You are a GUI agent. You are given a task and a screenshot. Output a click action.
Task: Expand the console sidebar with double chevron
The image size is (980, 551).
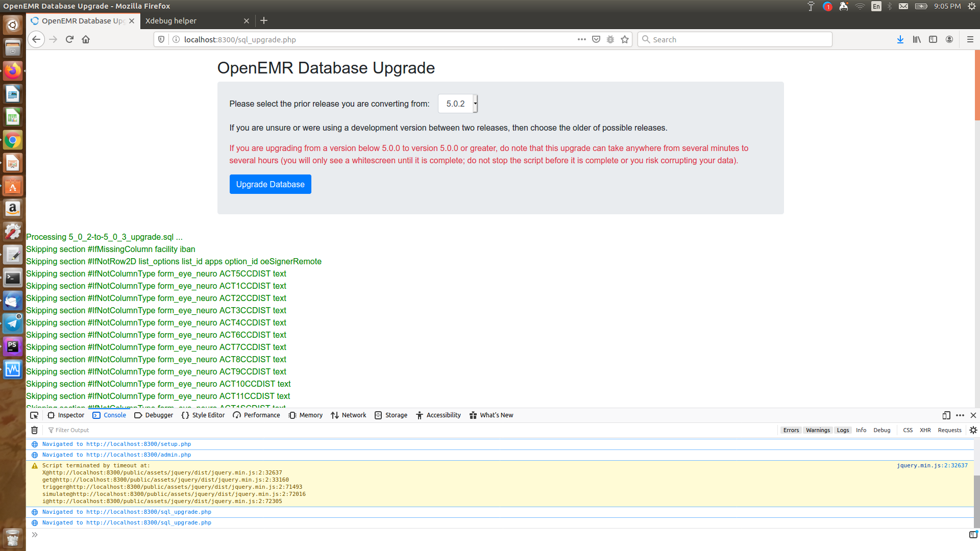tap(35, 534)
